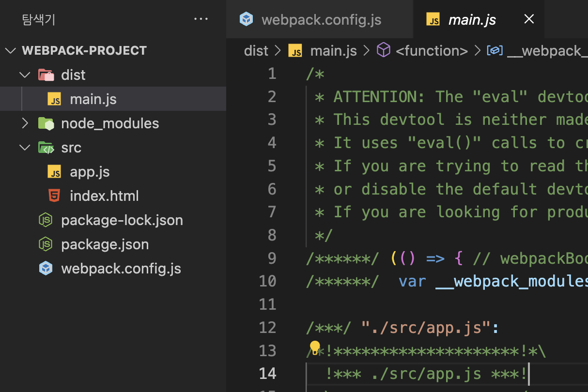Click the dist folder icon
The image size is (588, 392).
tap(46, 75)
